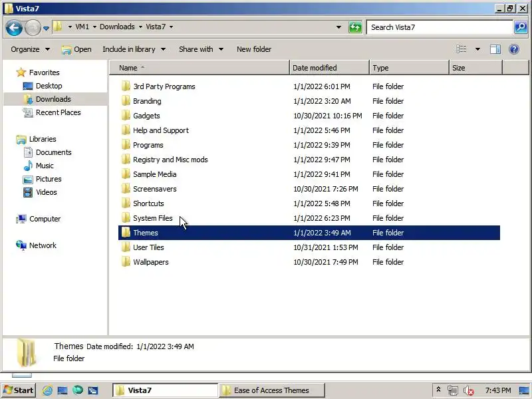Open the dropdown arrow before VM1 breadcrumb
This screenshot has height=399, width=532.
pyautogui.click(x=70, y=27)
